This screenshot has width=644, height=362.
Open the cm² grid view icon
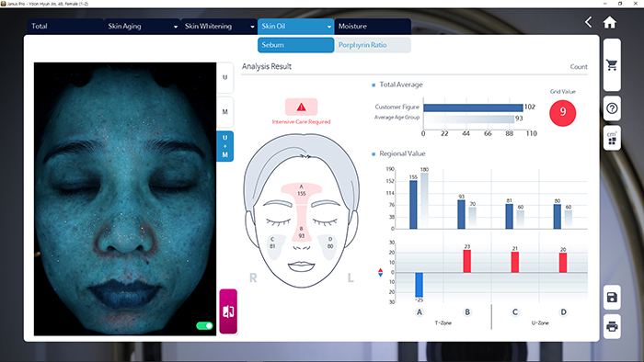click(612, 138)
